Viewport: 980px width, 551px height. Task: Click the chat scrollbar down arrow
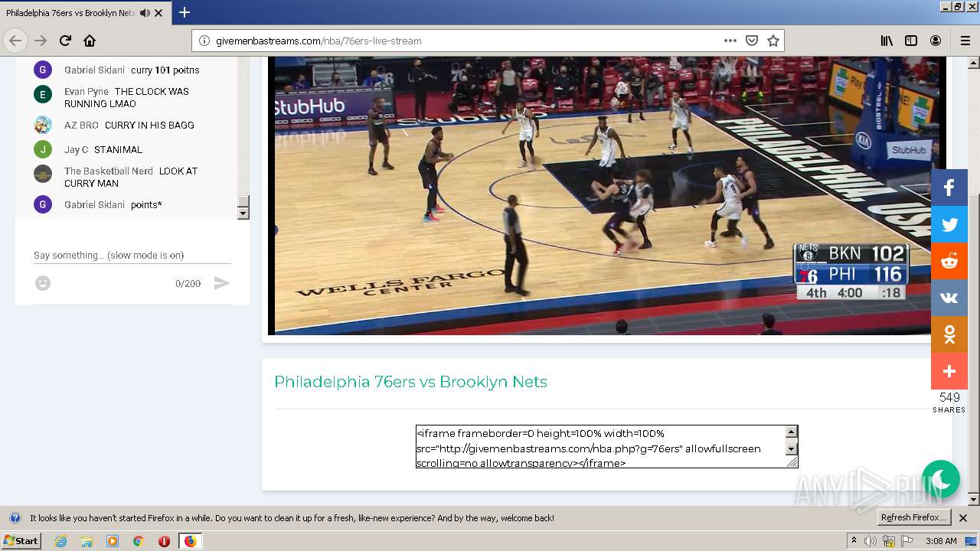pos(243,214)
